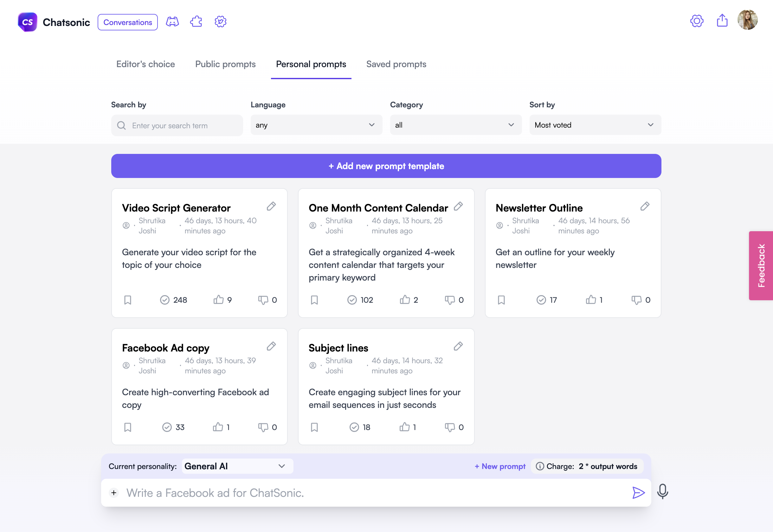Screen dimensions: 773x532
Task: Open the settings gear icon at top right
Action: (x=697, y=21)
